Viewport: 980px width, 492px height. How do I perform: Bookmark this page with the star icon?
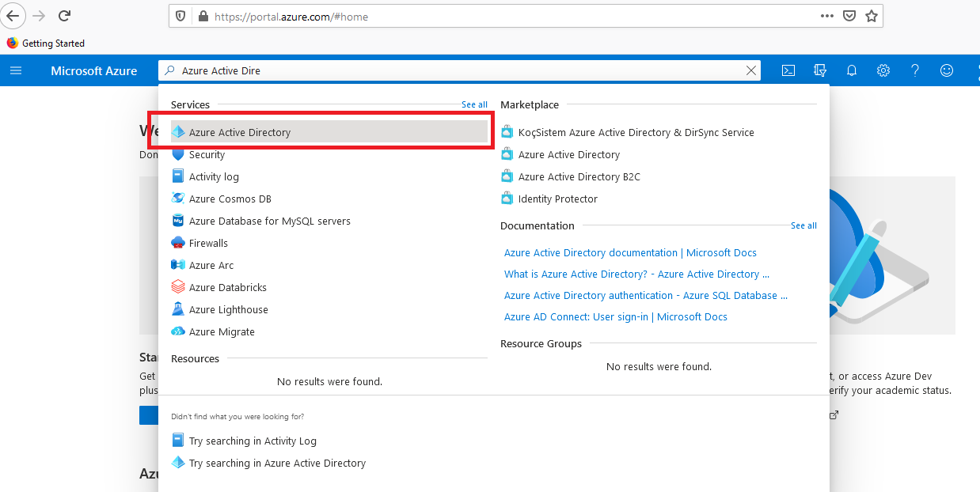tap(871, 16)
